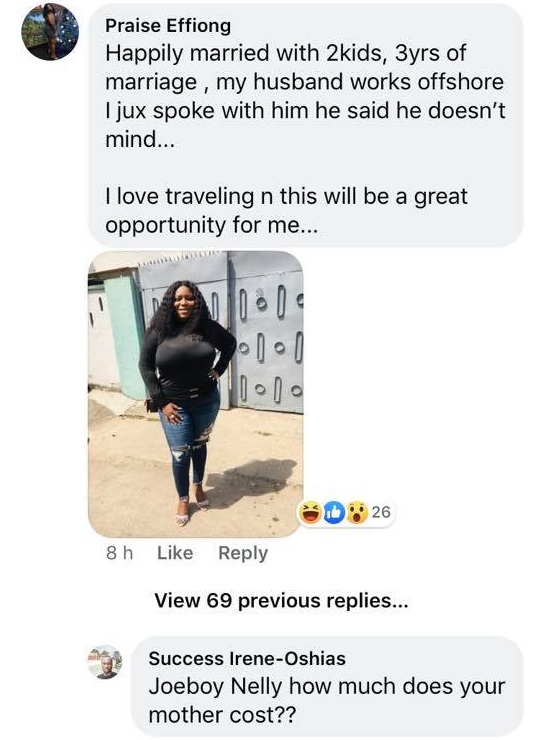This screenshot has height=740, width=540.
Task: Click the 'I love traveling' paragraph text
Action: tap(286, 210)
